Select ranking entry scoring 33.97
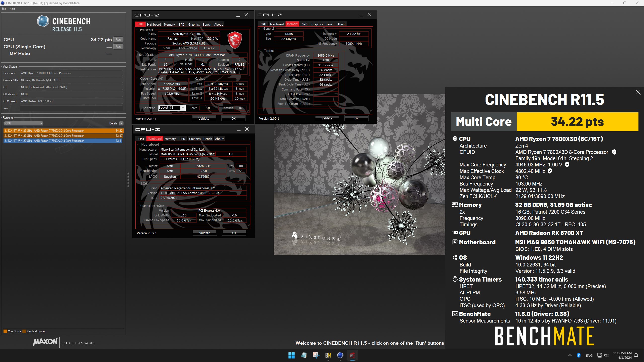Viewport: 644px width, 362px height. point(63,136)
